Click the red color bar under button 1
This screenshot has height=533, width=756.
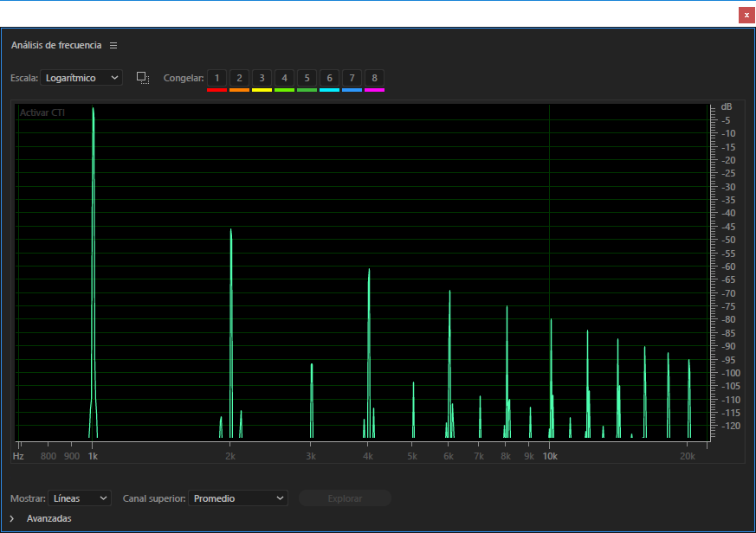(216, 90)
